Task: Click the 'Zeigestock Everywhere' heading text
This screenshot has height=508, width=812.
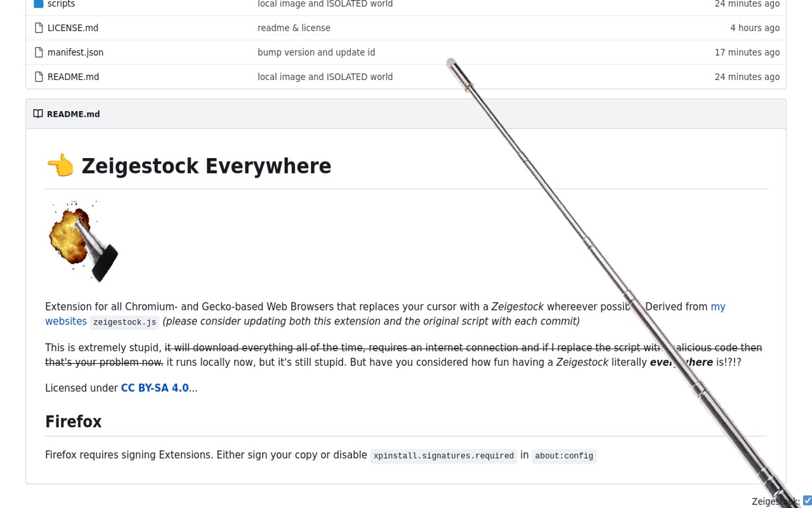Action: click(206, 166)
